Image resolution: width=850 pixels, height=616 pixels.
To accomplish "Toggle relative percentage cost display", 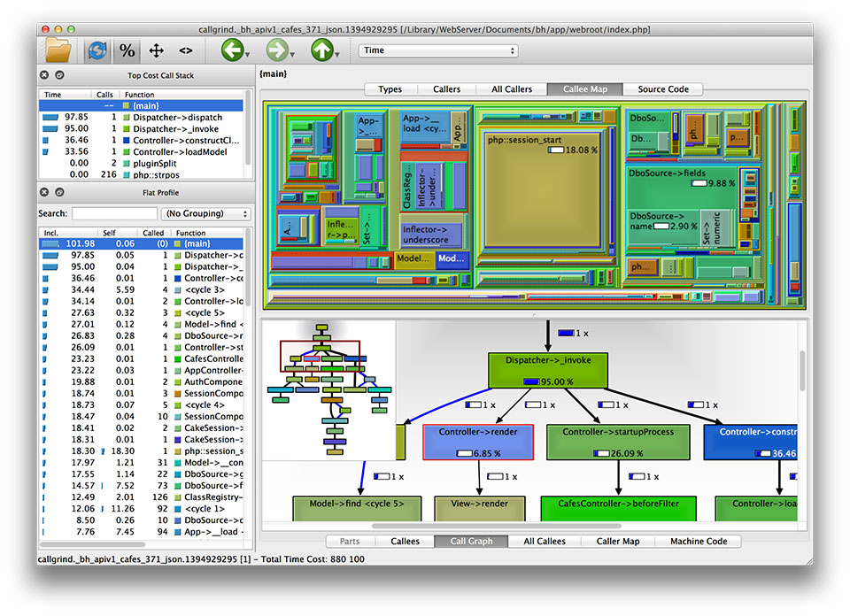I will [127, 51].
